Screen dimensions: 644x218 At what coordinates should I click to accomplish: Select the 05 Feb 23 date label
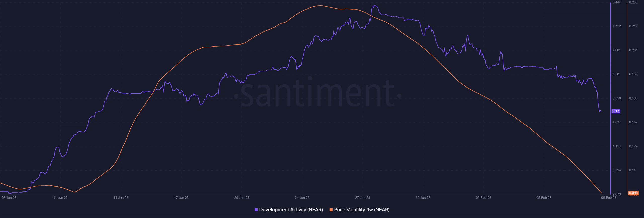click(544, 198)
